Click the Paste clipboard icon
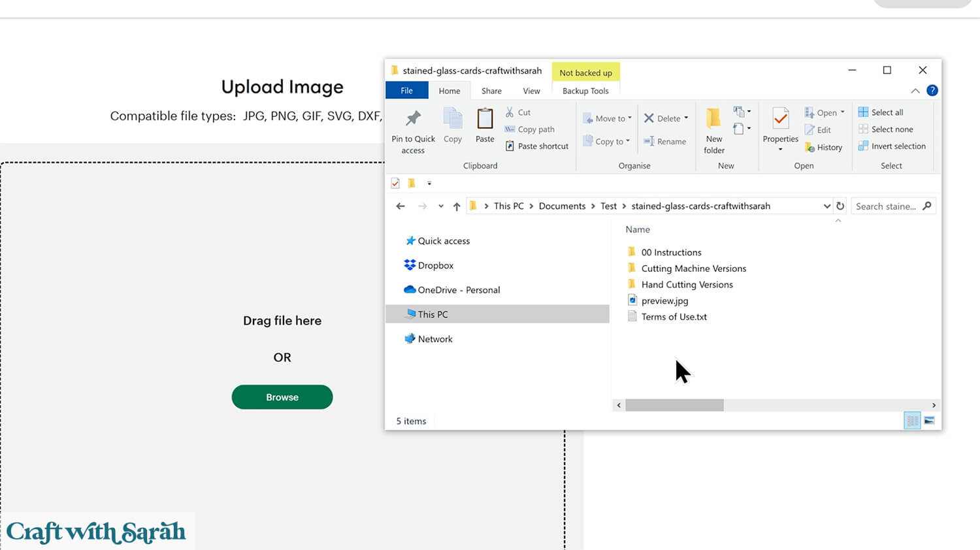The image size is (980, 550). 485,120
